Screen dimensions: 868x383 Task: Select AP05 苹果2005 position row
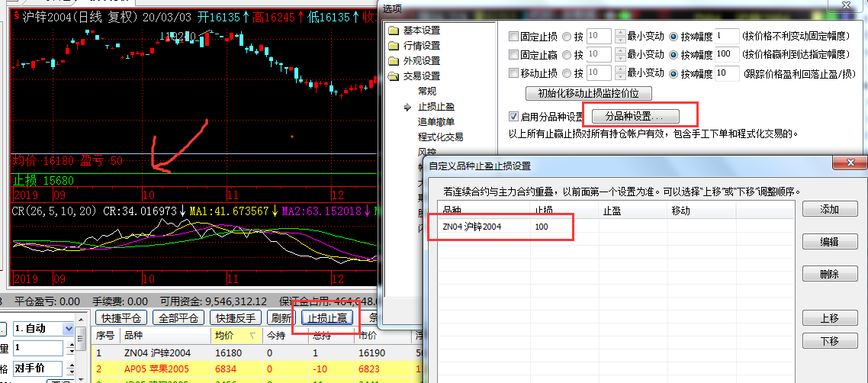click(x=257, y=368)
